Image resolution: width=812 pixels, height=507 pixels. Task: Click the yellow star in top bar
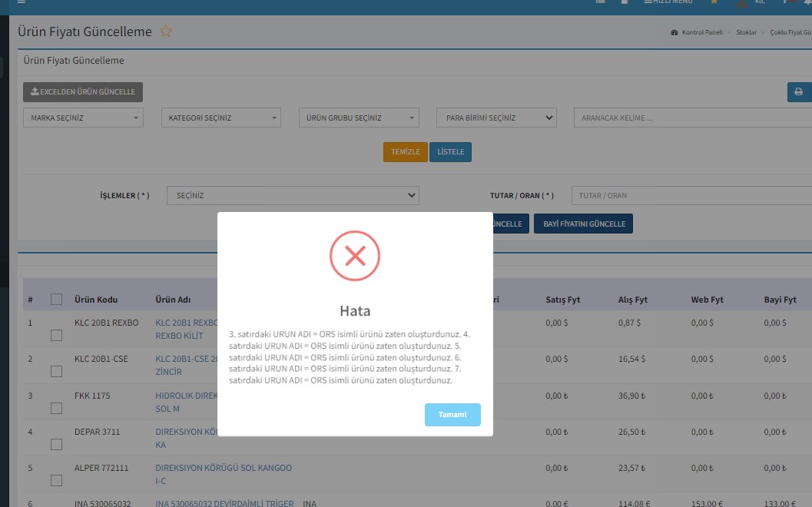click(714, 2)
